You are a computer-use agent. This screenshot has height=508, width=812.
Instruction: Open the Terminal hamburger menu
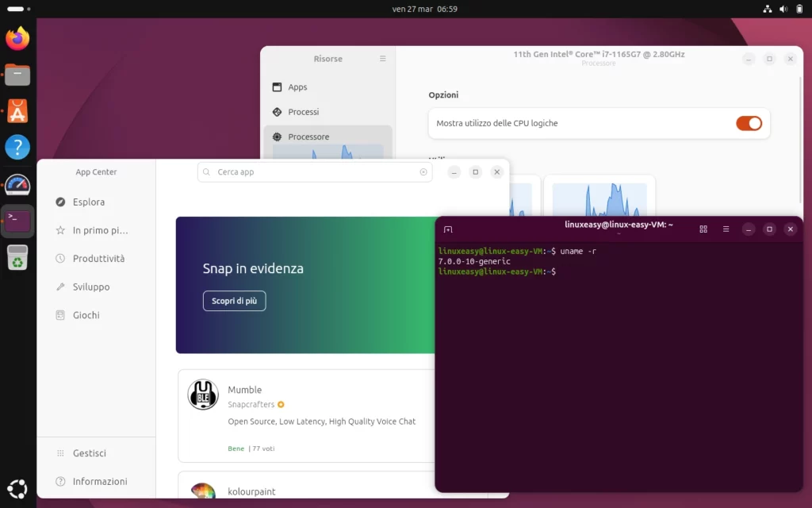726,229
